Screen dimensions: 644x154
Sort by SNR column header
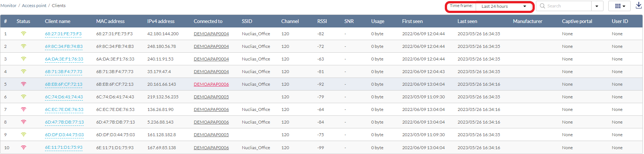click(349, 21)
